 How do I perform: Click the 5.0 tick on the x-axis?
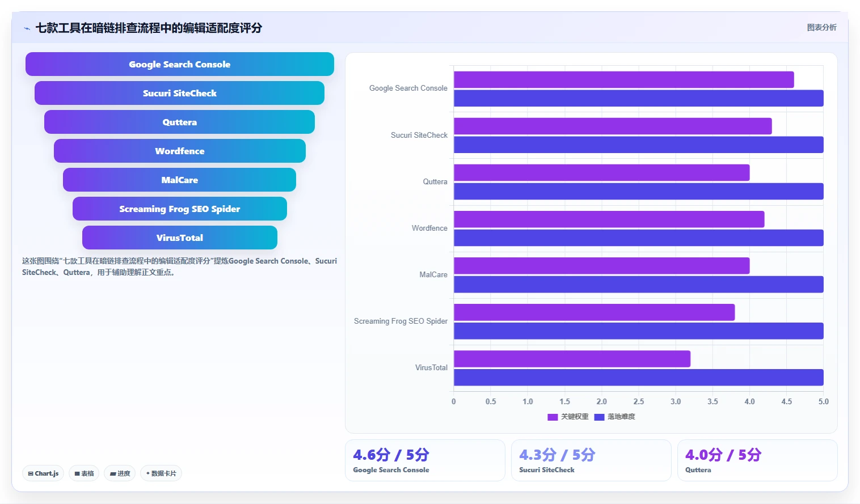[x=824, y=401]
